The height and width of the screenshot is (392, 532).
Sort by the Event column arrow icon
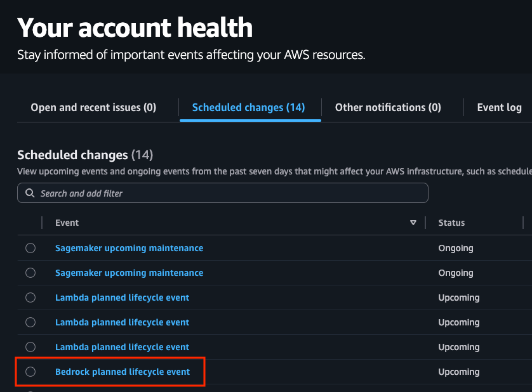[413, 223]
